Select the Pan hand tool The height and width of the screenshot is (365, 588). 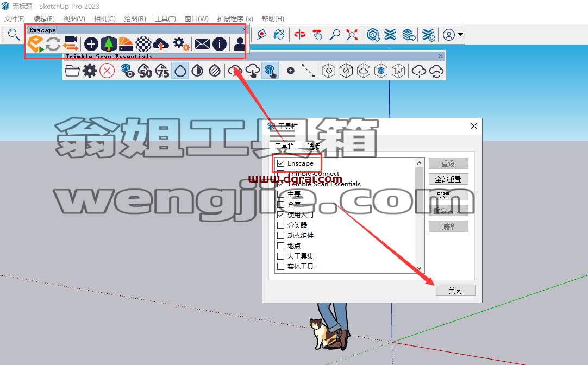(x=317, y=35)
